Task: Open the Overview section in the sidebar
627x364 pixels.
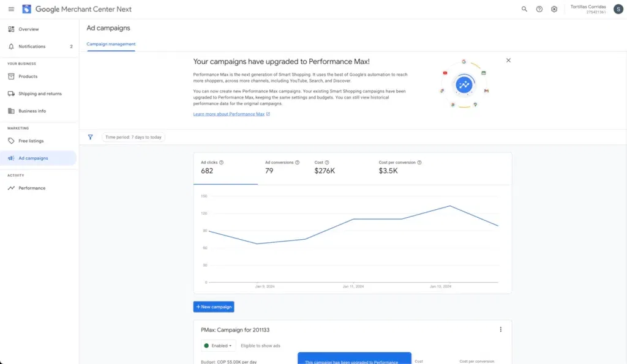Action: point(28,29)
